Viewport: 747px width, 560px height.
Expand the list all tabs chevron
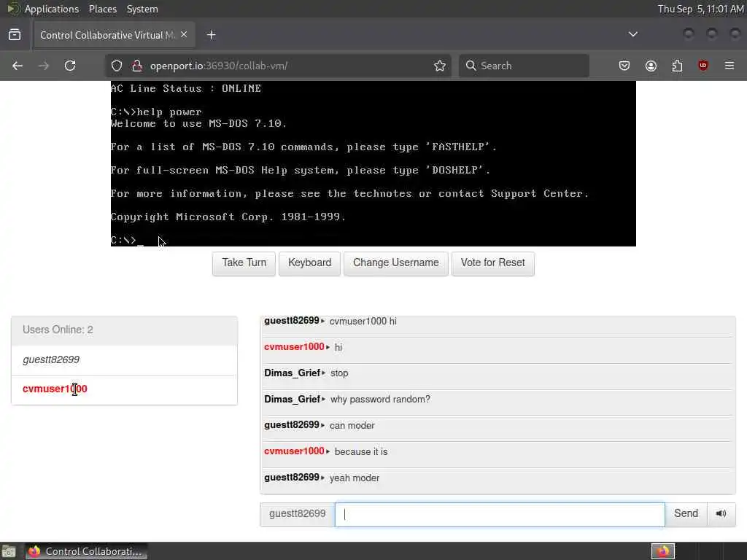[633, 34]
